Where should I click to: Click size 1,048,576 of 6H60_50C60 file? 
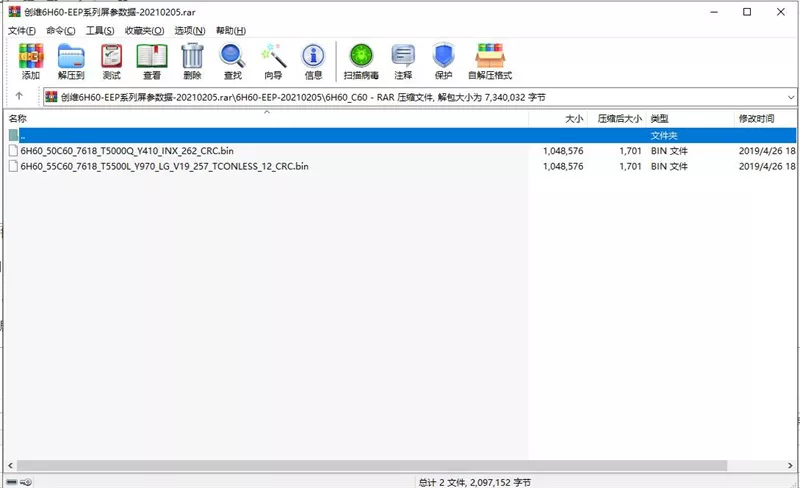coord(563,151)
